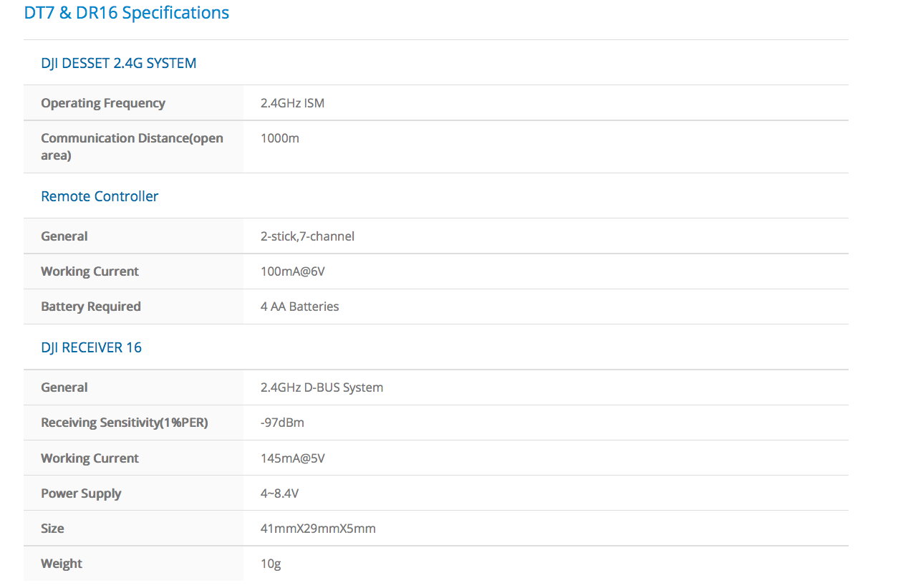Click the Battery Required label
The image size is (913, 588).
(91, 307)
